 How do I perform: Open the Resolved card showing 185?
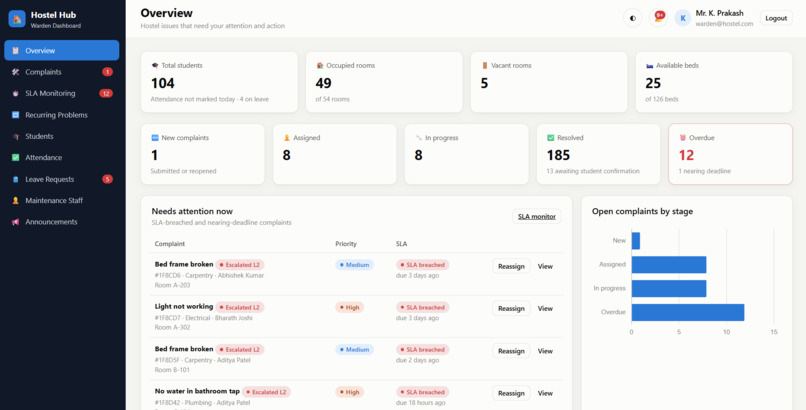pyautogui.click(x=598, y=154)
